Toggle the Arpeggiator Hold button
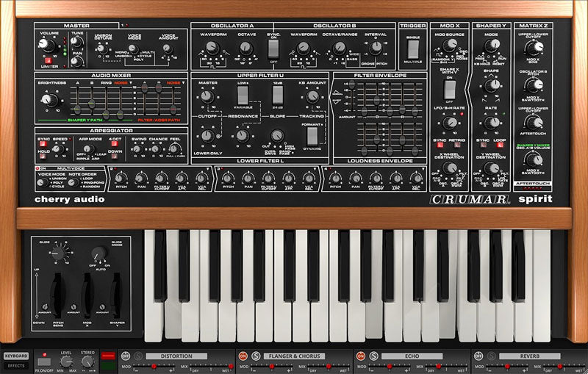 pos(43,156)
